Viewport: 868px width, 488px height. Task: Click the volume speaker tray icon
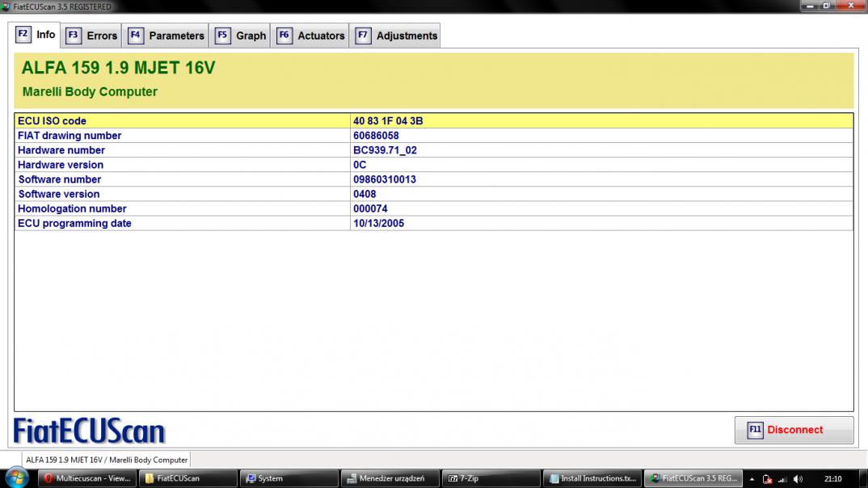798,479
